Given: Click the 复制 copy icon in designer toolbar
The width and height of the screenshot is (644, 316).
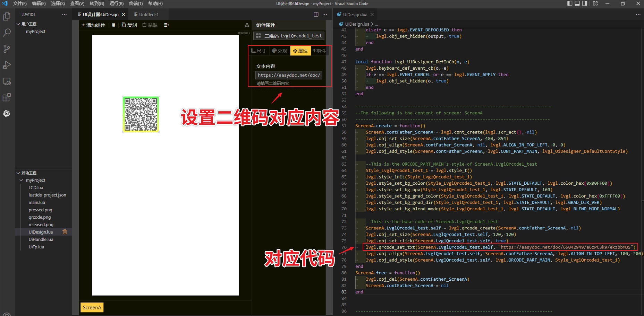Looking at the screenshot, I should 124,25.
